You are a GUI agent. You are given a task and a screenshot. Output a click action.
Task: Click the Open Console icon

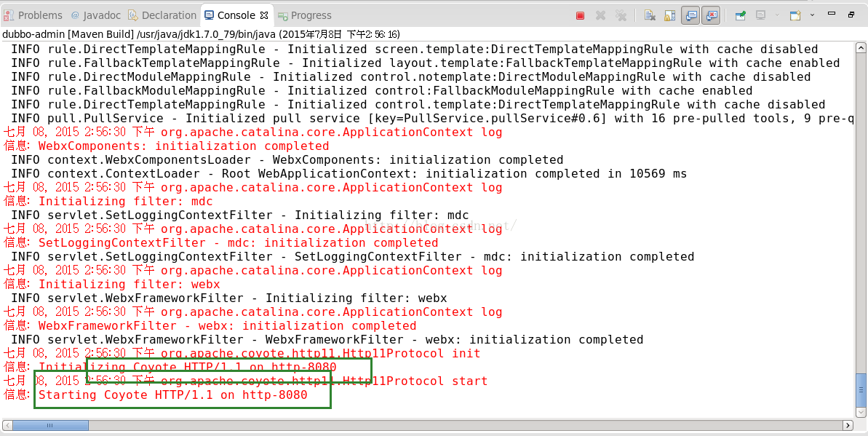(x=795, y=16)
